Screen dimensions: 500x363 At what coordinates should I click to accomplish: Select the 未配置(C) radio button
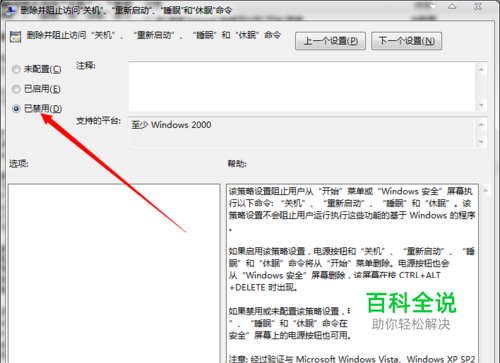pyautogui.click(x=16, y=69)
